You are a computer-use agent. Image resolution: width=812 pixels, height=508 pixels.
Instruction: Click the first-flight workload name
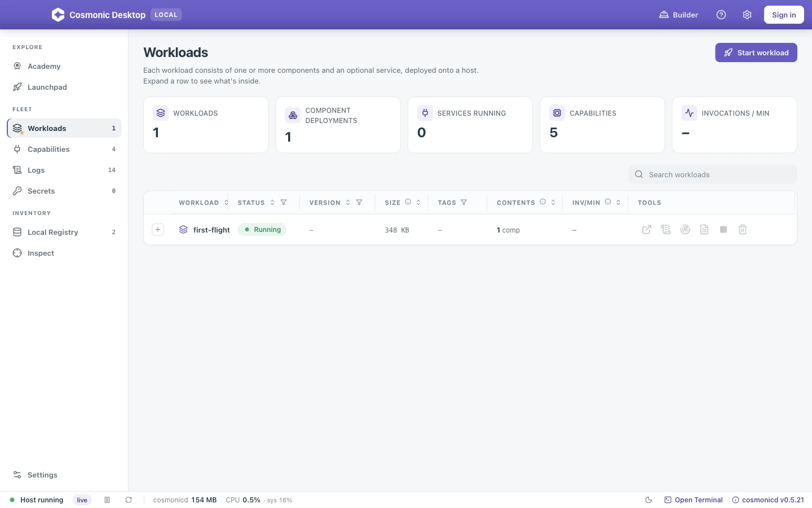point(211,230)
